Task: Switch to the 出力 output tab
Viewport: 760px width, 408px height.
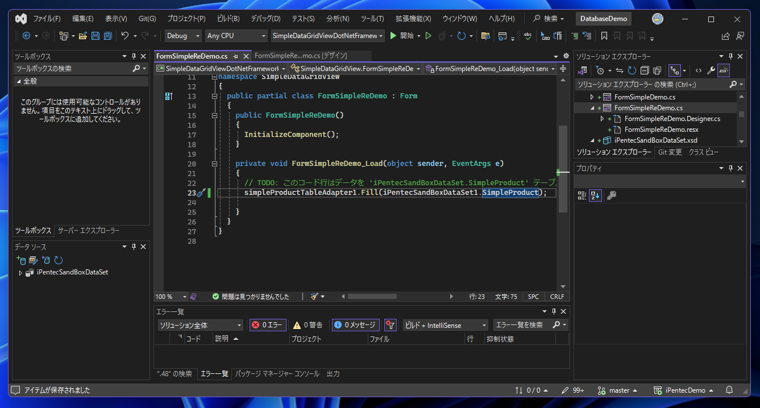Action: pyautogui.click(x=333, y=374)
